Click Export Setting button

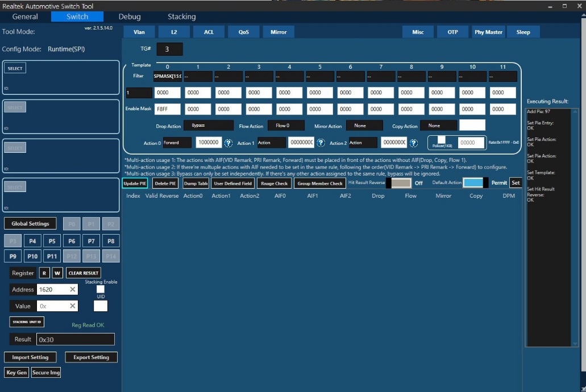tap(91, 357)
